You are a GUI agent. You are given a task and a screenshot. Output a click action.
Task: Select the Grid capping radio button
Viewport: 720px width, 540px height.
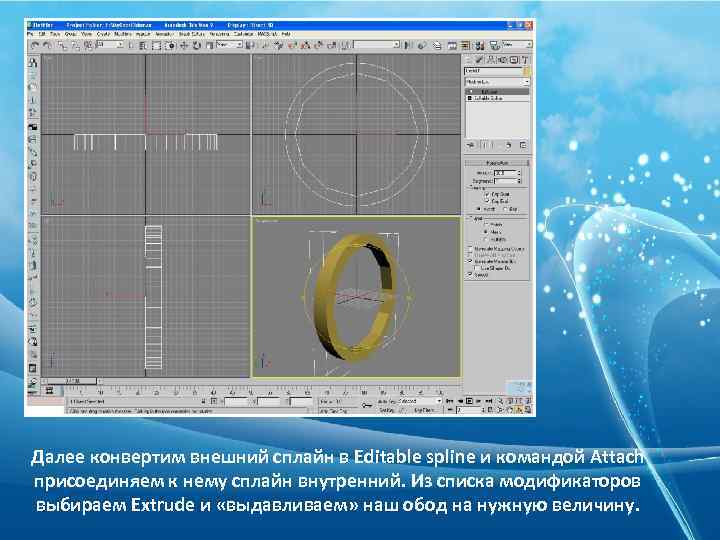506,209
